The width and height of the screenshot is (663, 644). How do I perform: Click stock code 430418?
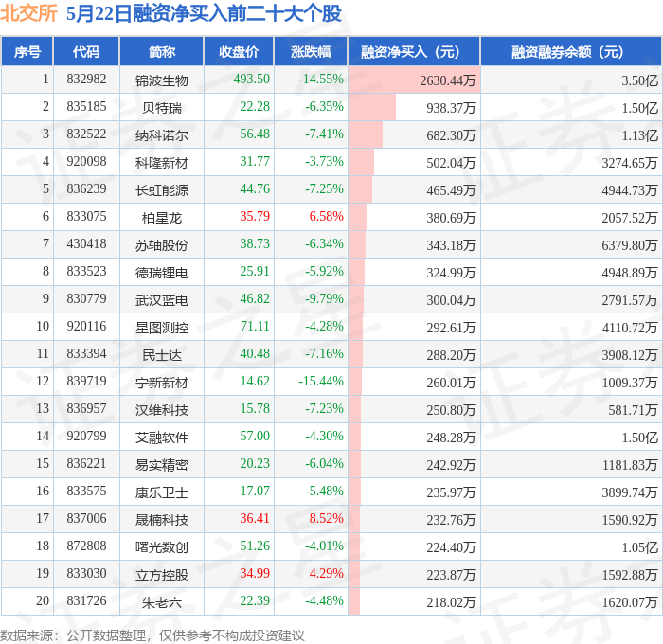(x=86, y=244)
